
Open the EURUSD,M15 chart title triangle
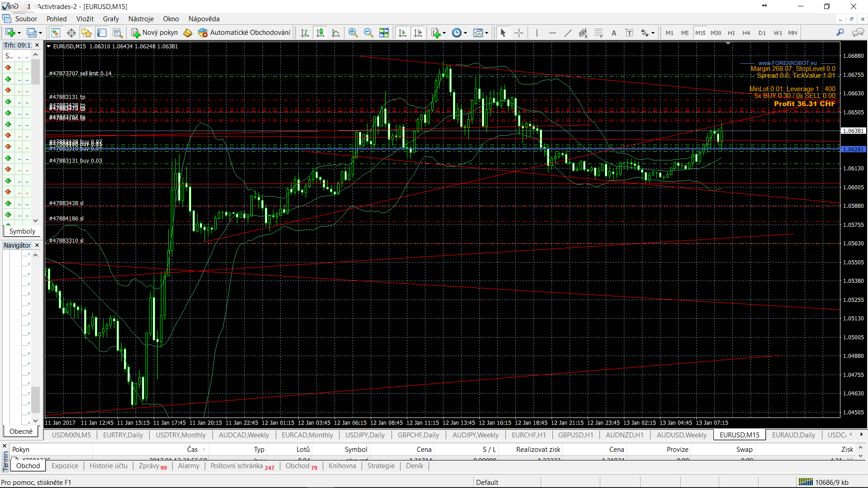[48, 46]
